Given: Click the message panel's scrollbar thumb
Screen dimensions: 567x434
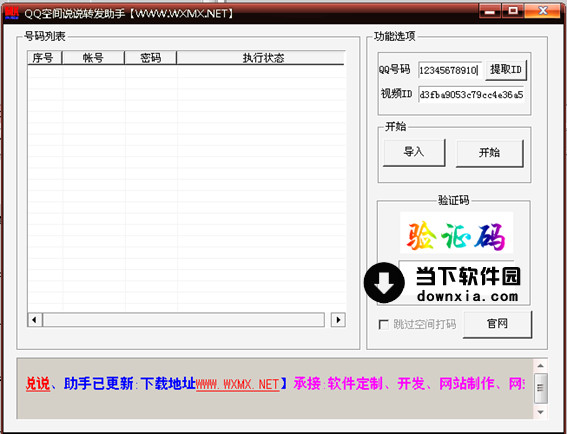Looking at the screenshot, I should click(540, 388).
